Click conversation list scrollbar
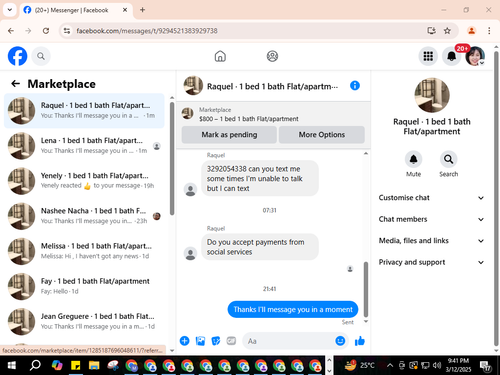The height and width of the screenshot is (375, 500). click(x=172, y=158)
